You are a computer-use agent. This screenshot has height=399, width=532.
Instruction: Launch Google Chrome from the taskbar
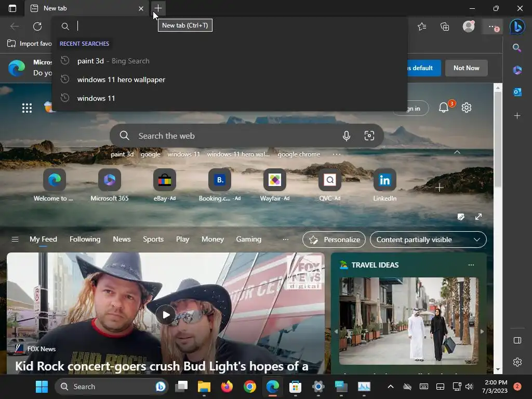coord(250,387)
